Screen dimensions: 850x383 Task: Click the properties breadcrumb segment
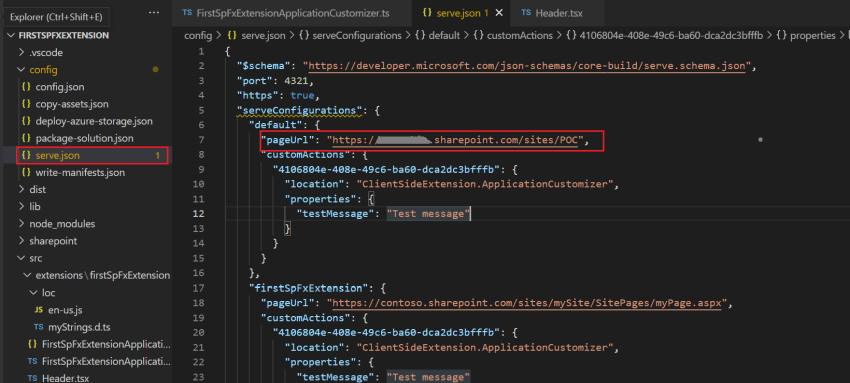(x=813, y=36)
